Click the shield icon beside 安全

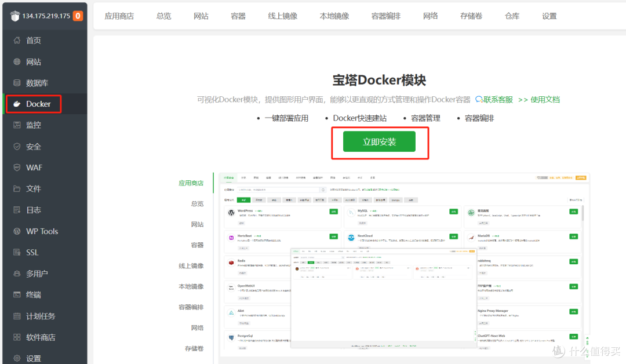tap(17, 147)
